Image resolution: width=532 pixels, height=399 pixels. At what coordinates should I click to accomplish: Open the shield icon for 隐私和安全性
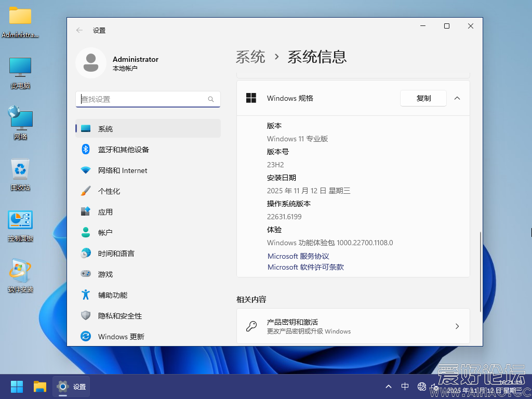pos(86,315)
